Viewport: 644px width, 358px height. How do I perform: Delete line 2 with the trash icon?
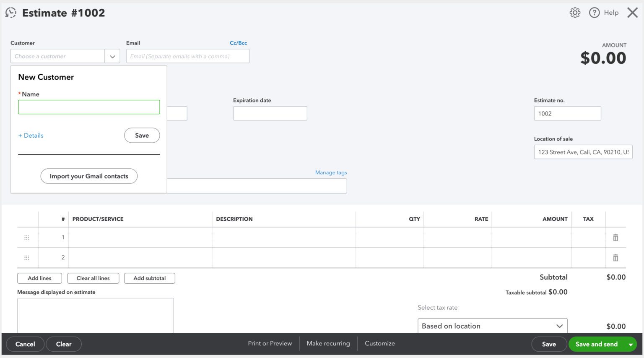pyautogui.click(x=615, y=257)
